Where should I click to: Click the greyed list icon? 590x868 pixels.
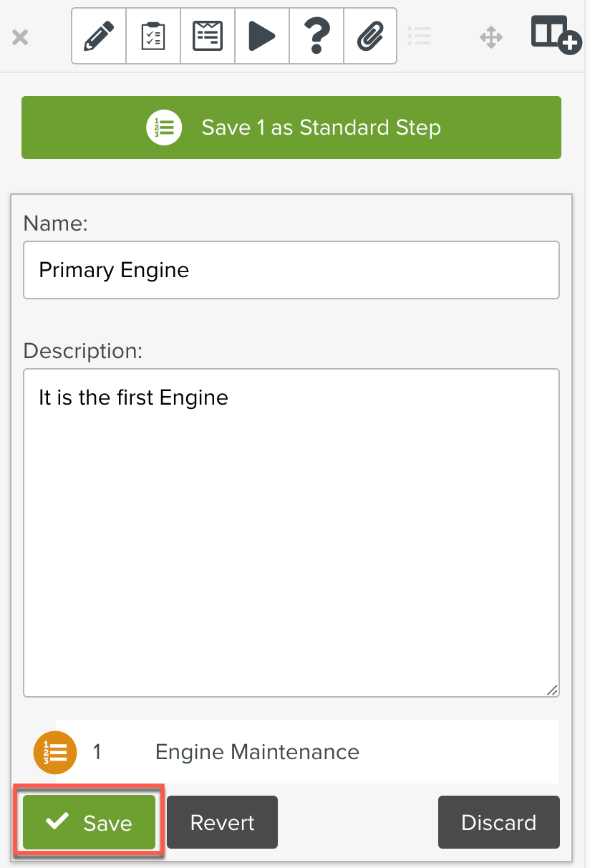[418, 36]
